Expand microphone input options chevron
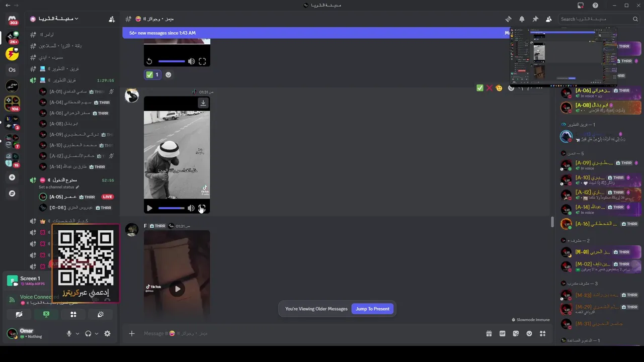644x362 pixels. click(77, 333)
